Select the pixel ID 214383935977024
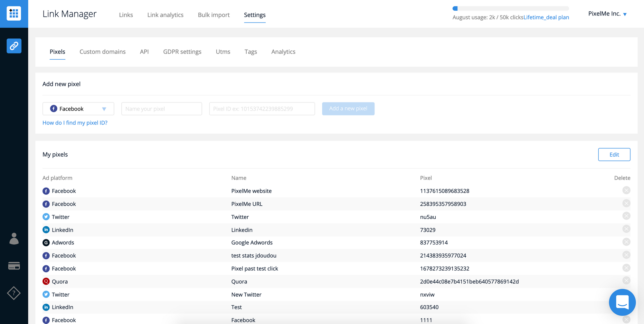 443,256
